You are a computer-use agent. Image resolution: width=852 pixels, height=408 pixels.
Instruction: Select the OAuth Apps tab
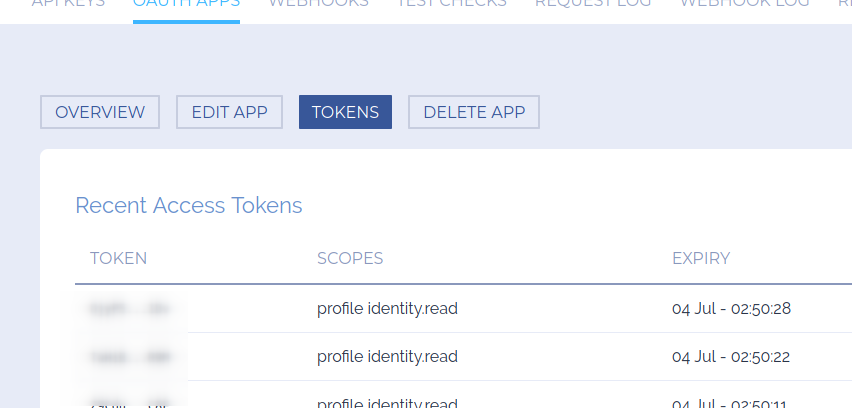pos(186,4)
